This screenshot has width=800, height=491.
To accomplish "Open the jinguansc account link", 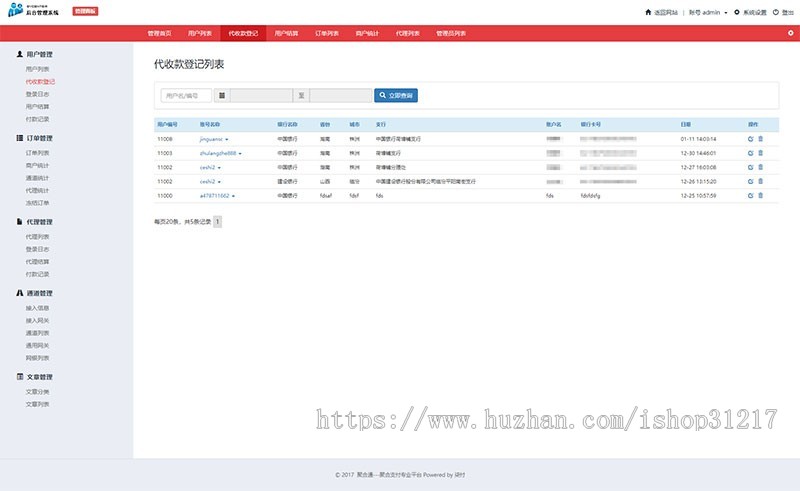I will click(211, 139).
